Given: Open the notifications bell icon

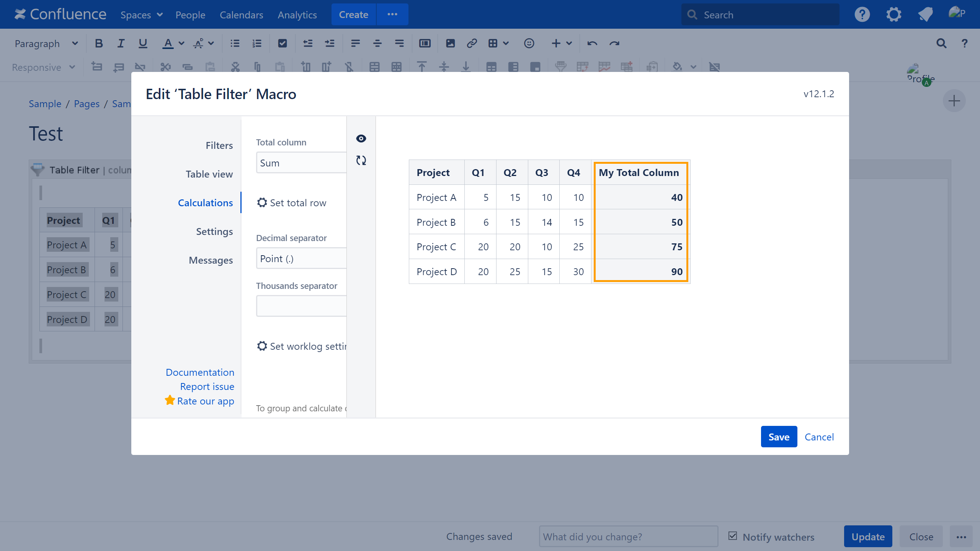Looking at the screenshot, I should [925, 15].
